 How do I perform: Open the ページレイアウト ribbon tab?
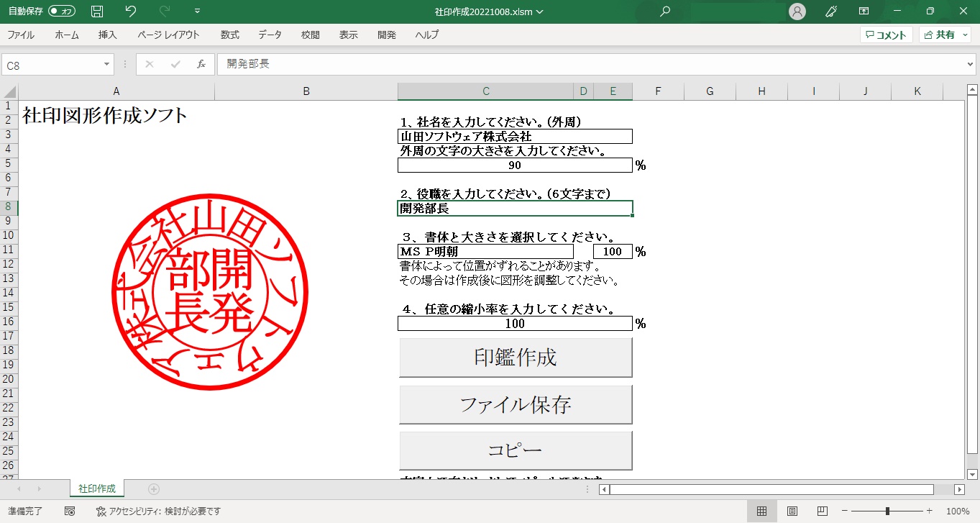pos(169,35)
